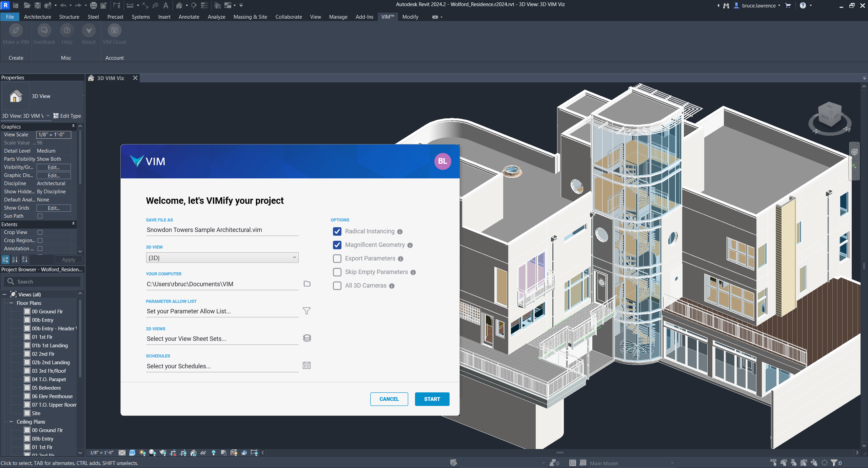Screen dimensions: 868x468
Task: Click the folder icon beside Your Computer path
Action: 307,284
